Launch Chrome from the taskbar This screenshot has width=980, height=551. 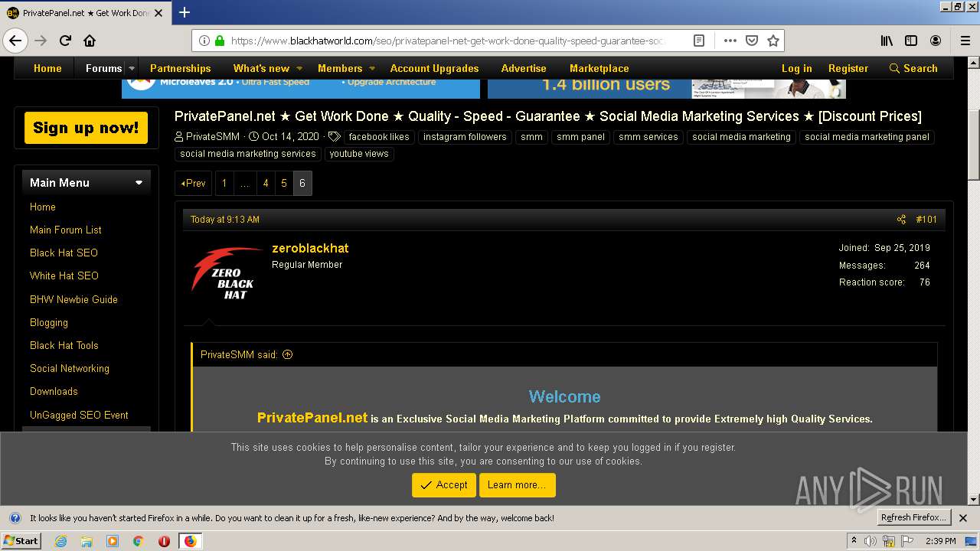138,541
